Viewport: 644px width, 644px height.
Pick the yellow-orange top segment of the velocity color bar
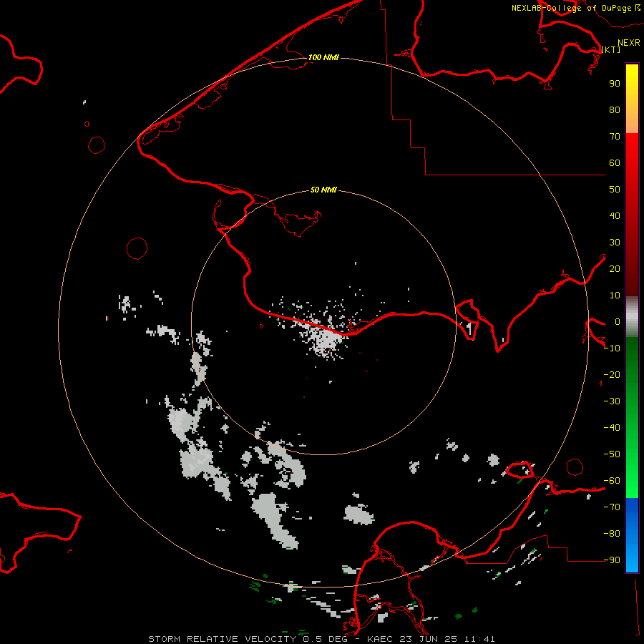(x=632, y=99)
